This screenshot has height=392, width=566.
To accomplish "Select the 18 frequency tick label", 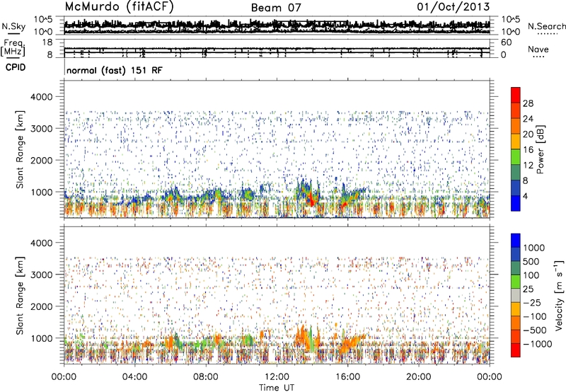I will tap(47, 42).
